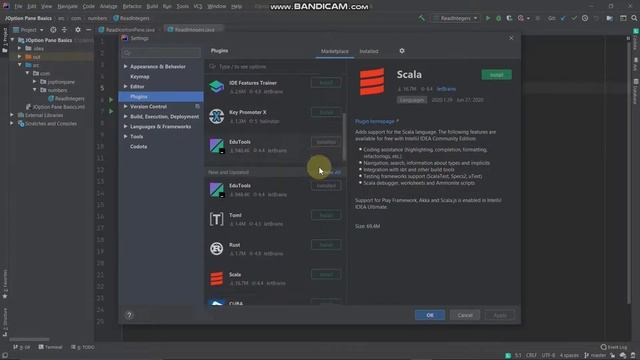This screenshot has width=640, height=360.
Task: Click the help question mark in Settings
Action: [129, 315]
